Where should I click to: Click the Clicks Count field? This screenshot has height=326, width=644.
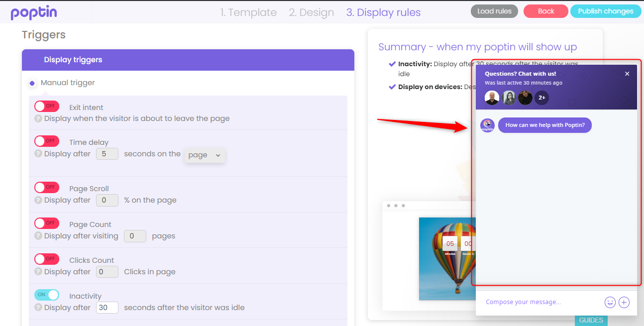click(x=107, y=272)
